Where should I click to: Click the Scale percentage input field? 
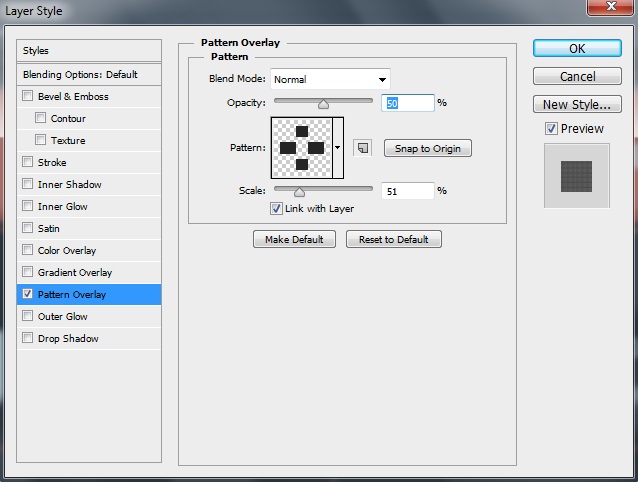coord(407,191)
